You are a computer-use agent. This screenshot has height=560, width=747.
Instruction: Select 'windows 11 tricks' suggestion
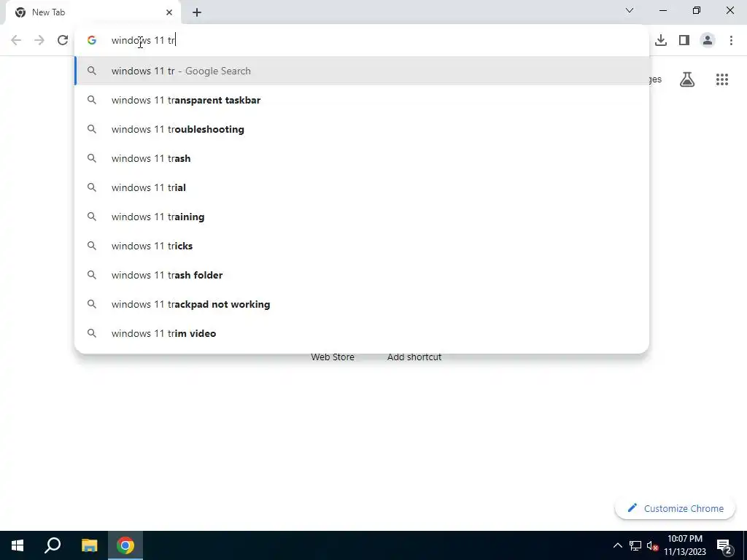tap(362, 246)
